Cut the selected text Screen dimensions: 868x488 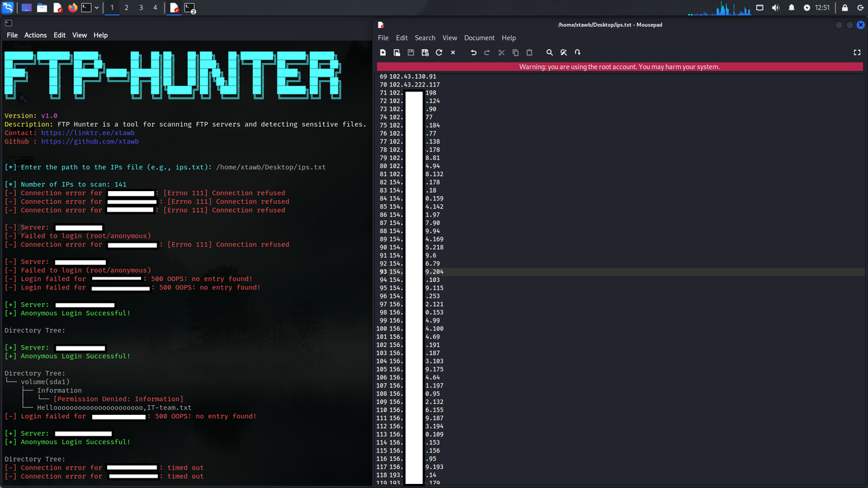[x=500, y=52]
